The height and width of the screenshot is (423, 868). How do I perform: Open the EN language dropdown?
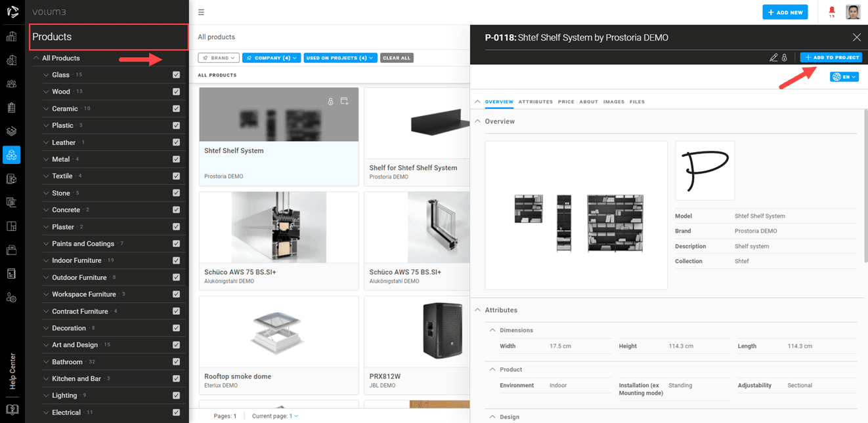tap(844, 77)
